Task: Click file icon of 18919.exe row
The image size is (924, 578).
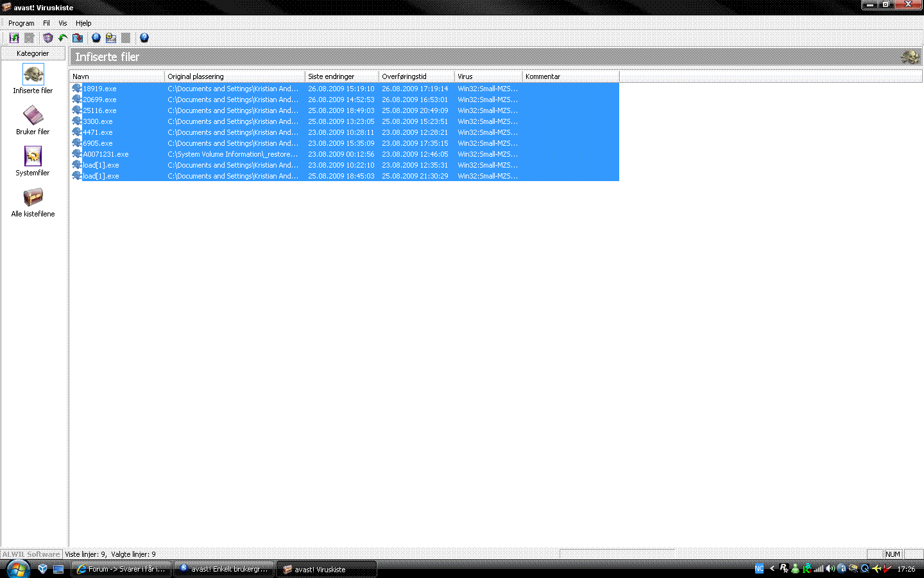Action: [77, 89]
